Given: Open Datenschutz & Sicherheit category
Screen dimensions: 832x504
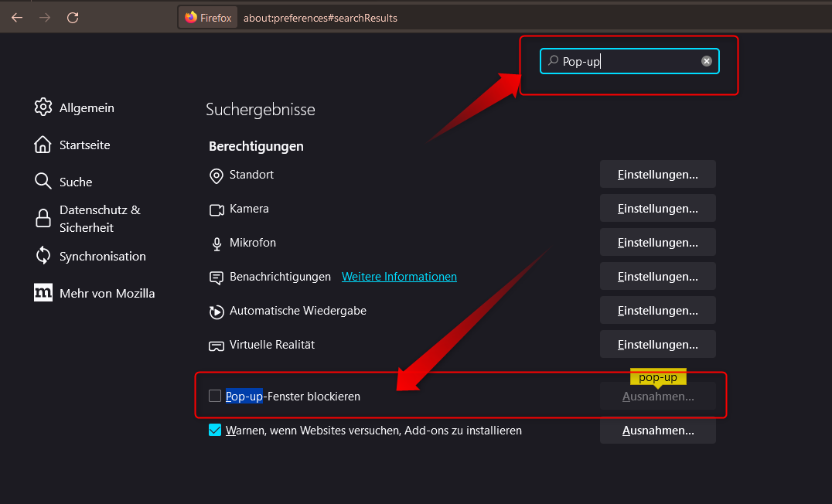Looking at the screenshot, I should tap(100, 219).
